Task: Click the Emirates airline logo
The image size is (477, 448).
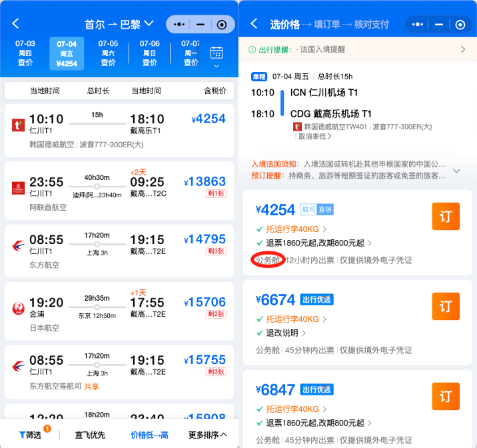Action: pyautogui.click(x=18, y=188)
